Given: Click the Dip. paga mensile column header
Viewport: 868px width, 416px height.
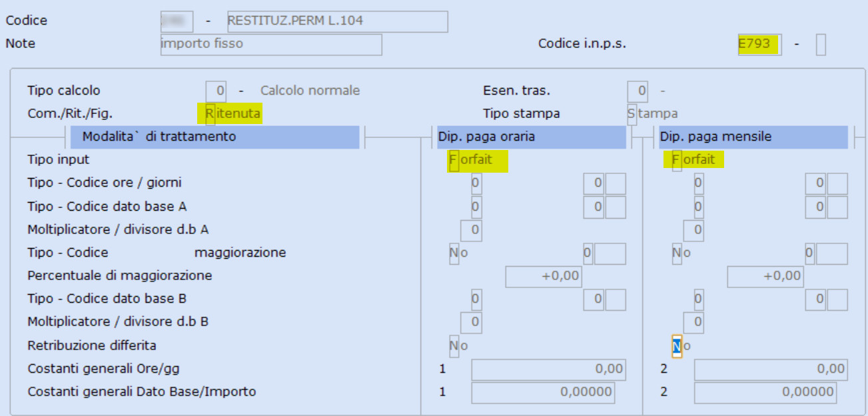Looking at the screenshot, I should pos(753,137).
